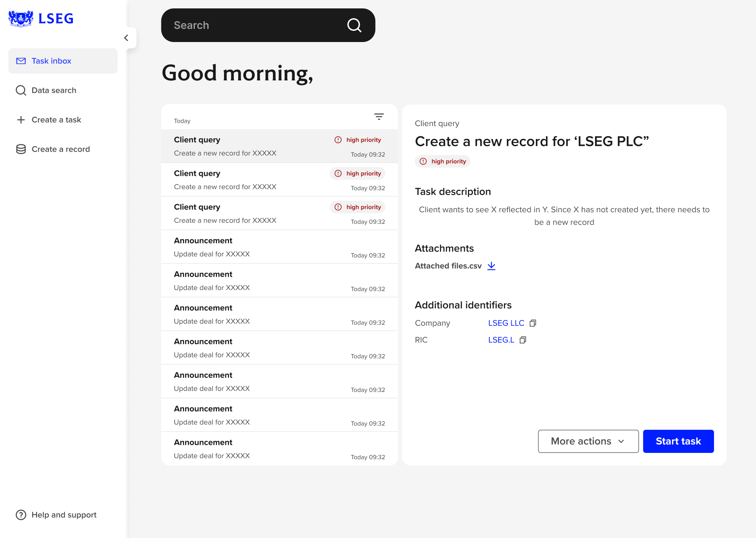This screenshot has width=756, height=538.
Task: Click the LSEG crest logo
Action: tap(20, 18)
